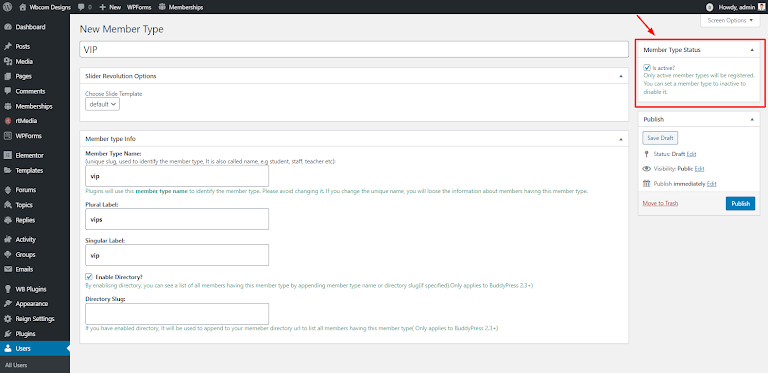The image size is (768, 373).
Task: Collapse the Slider Revolution Options panel
Action: pyautogui.click(x=621, y=76)
